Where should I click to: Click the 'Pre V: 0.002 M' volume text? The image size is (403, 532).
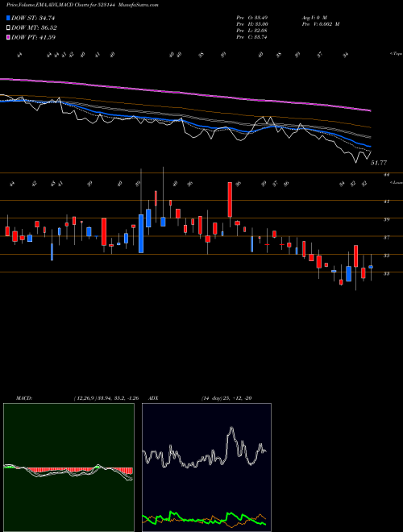point(320,24)
